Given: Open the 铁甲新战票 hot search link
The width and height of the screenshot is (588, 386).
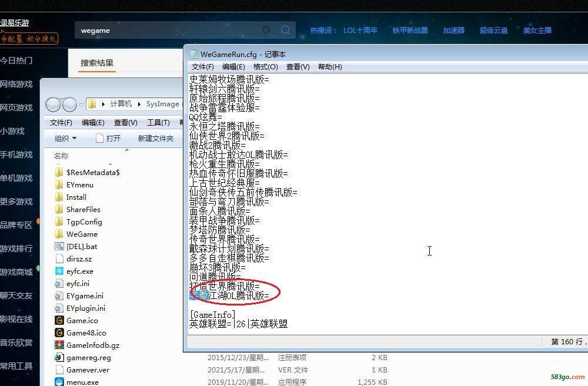Looking at the screenshot, I should (410, 31).
